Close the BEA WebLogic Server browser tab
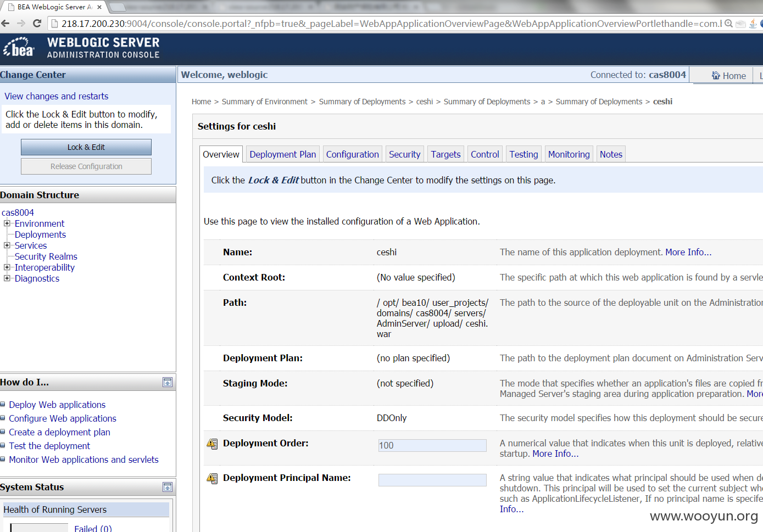The image size is (763, 532). click(99, 7)
